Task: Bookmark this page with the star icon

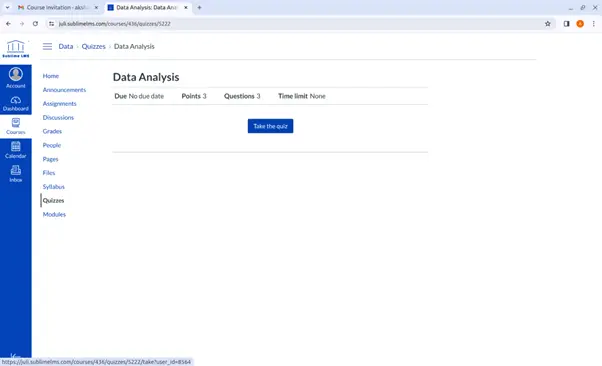Action: 547,24
